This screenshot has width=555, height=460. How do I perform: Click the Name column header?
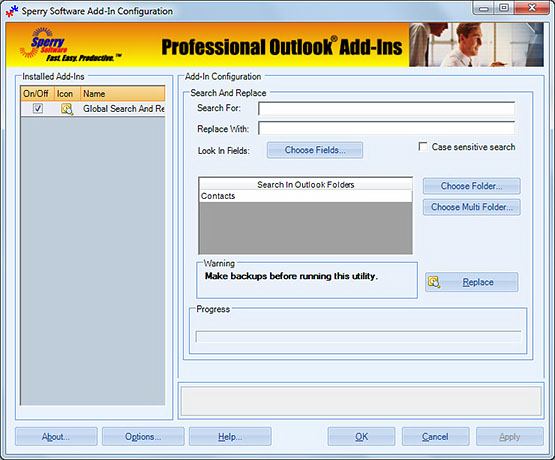click(x=122, y=94)
